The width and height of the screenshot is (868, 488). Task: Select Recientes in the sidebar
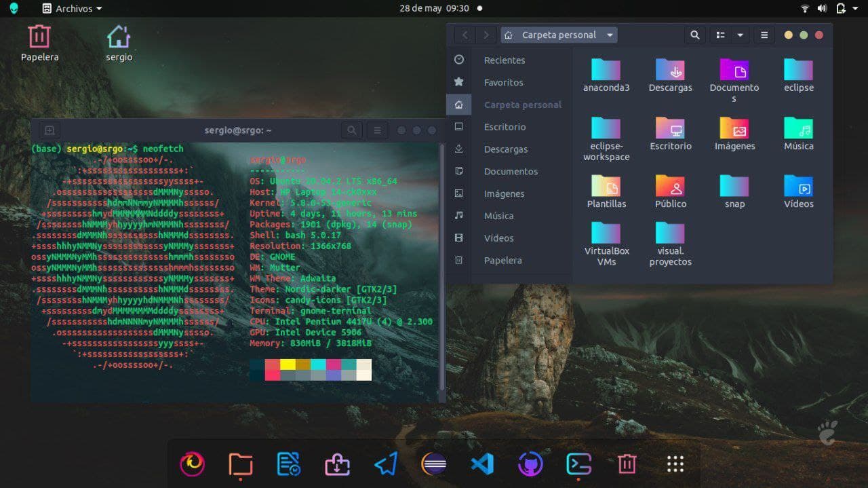[x=504, y=60]
